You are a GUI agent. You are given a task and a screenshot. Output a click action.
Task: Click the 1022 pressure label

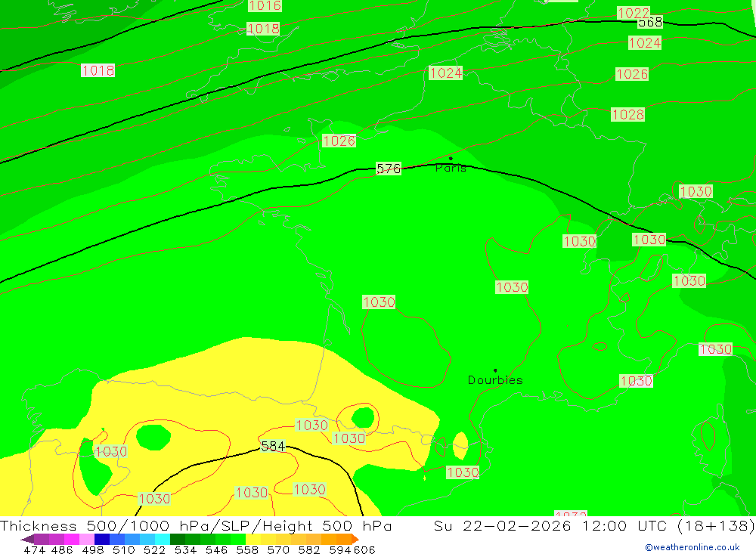click(634, 13)
